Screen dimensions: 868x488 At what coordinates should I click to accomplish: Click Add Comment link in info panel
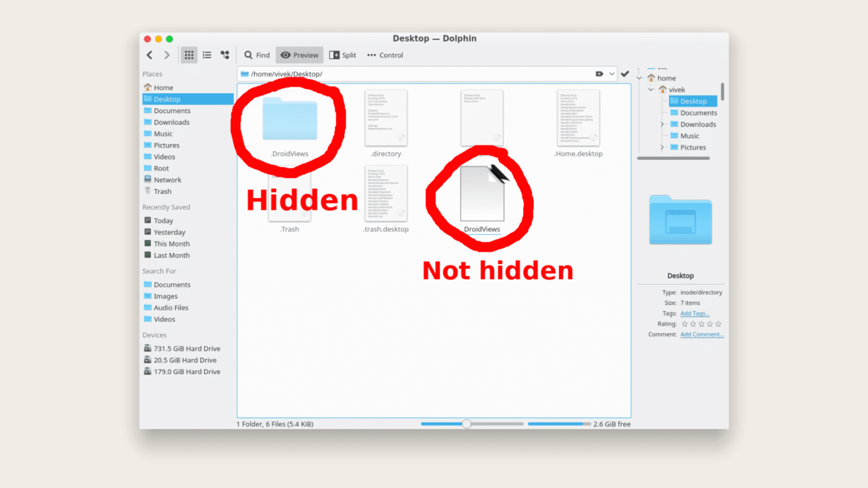(702, 334)
